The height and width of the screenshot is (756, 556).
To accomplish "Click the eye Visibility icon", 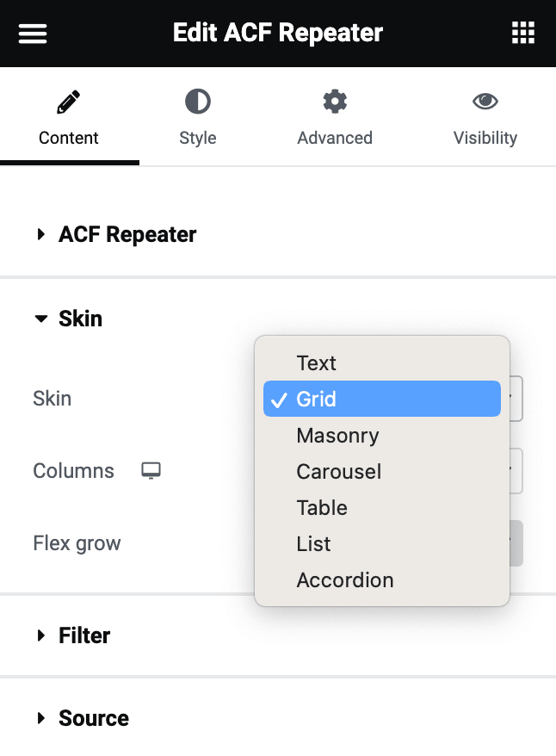I will [x=485, y=102].
